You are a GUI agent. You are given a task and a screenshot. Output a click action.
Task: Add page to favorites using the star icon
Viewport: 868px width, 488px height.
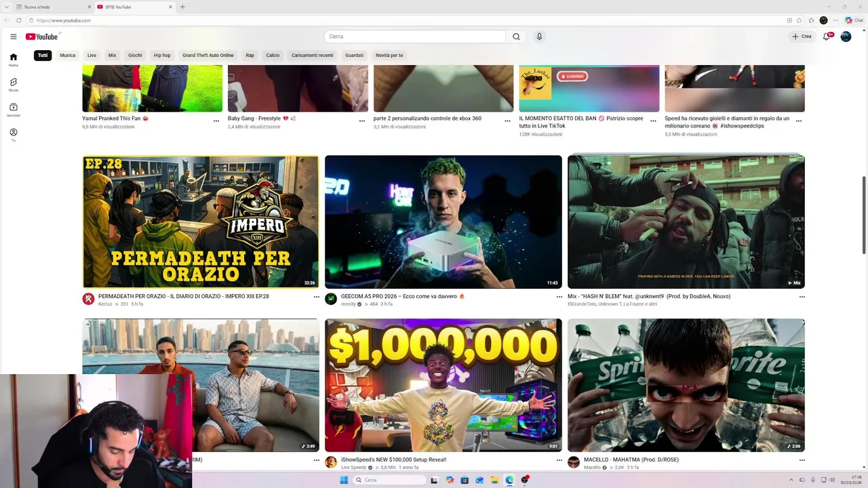[x=799, y=20]
